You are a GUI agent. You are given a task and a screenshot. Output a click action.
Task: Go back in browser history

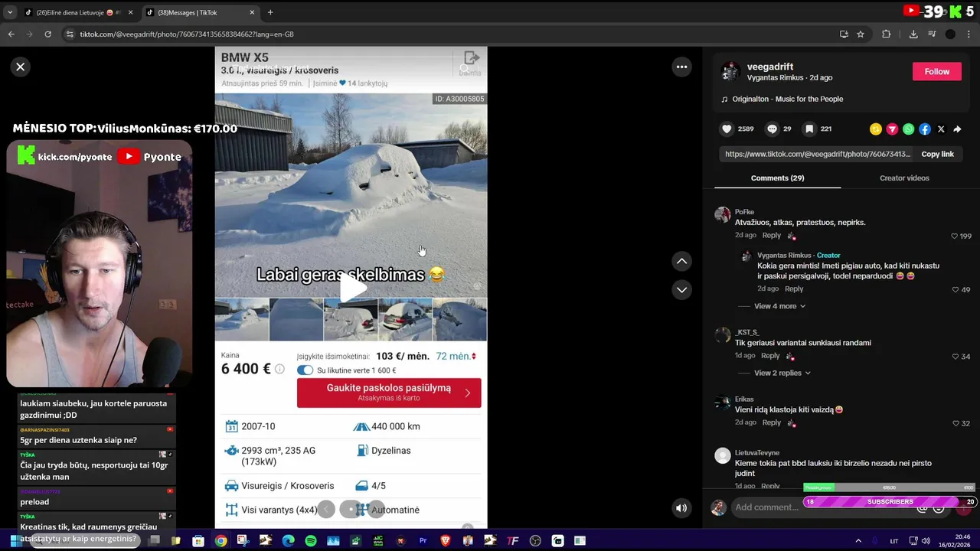(x=11, y=34)
